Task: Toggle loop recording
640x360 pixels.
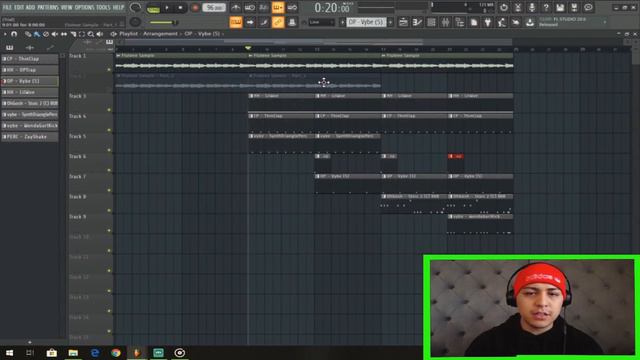Action: click(292, 7)
